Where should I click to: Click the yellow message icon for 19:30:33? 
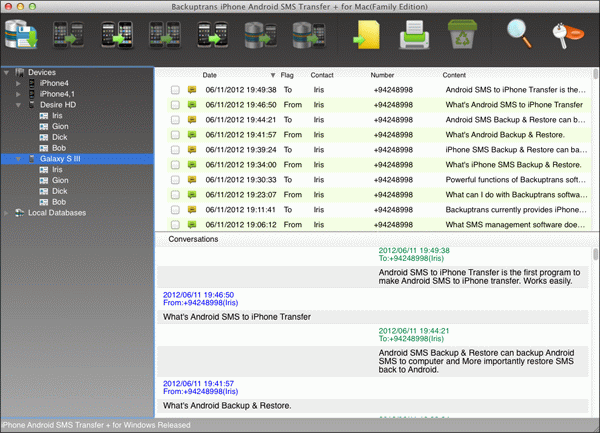(192, 179)
